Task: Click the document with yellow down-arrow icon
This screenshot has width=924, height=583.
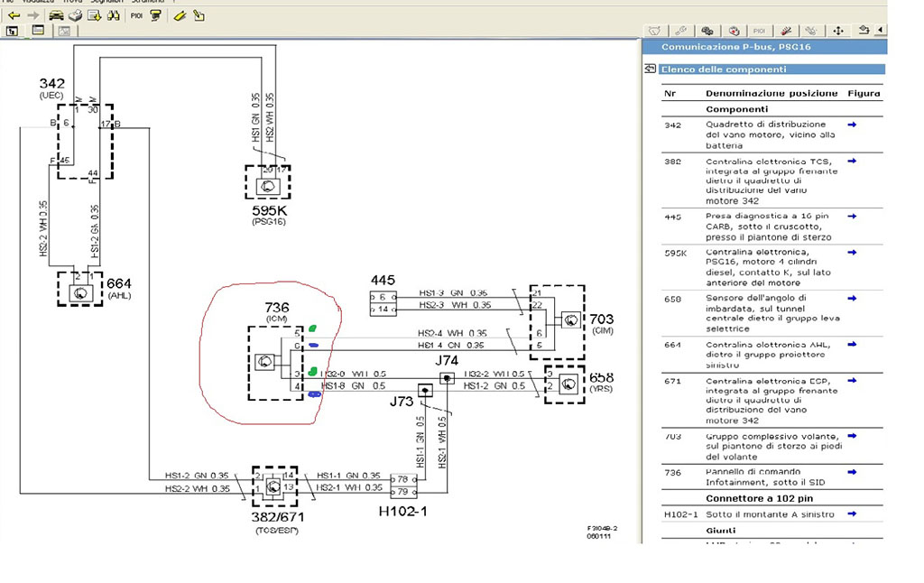Action: pos(94,16)
